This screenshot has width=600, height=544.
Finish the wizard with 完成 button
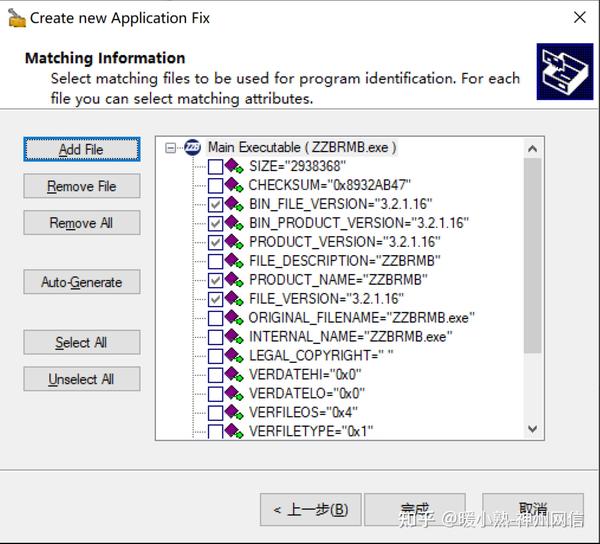(x=415, y=510)
